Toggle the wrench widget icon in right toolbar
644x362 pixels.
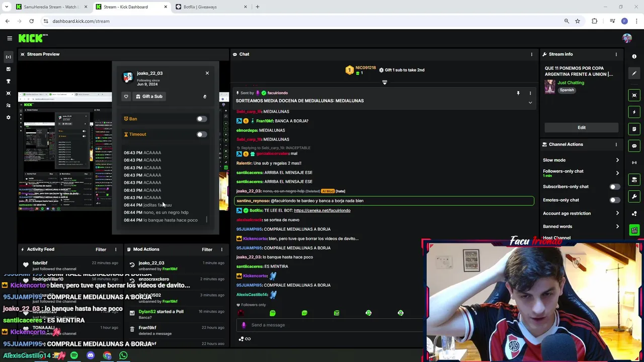[634, 197]
